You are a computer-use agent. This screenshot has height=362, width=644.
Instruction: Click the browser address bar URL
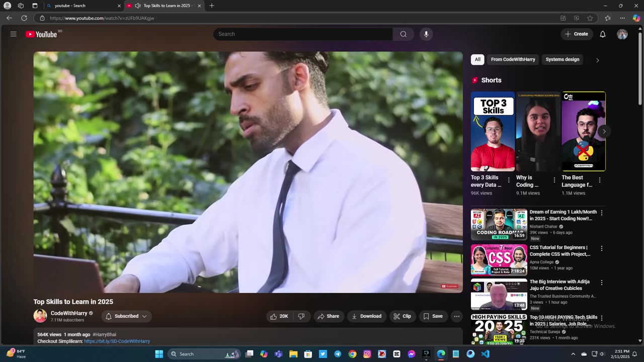(102, 18)
